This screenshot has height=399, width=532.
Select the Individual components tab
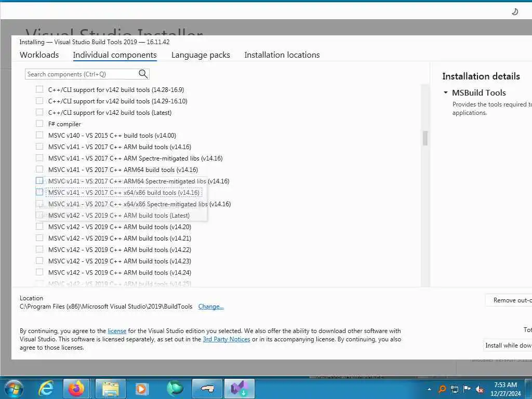(x=115, y=55)
